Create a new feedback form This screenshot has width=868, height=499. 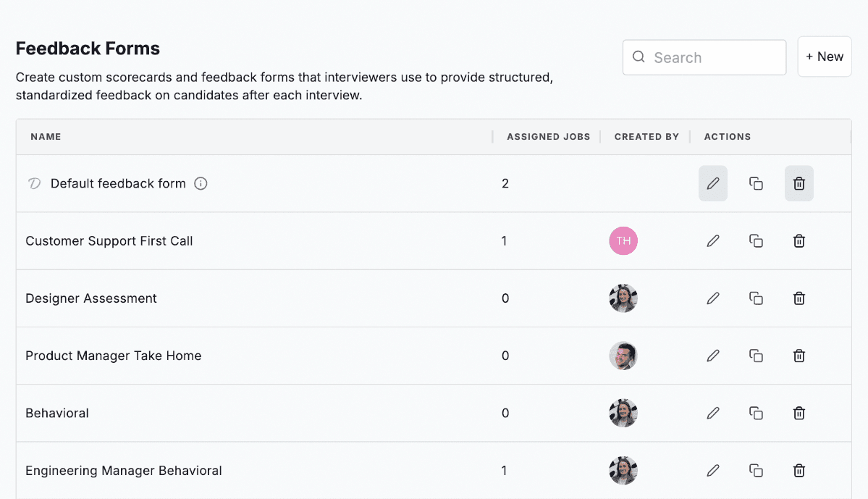pos(824,57)
